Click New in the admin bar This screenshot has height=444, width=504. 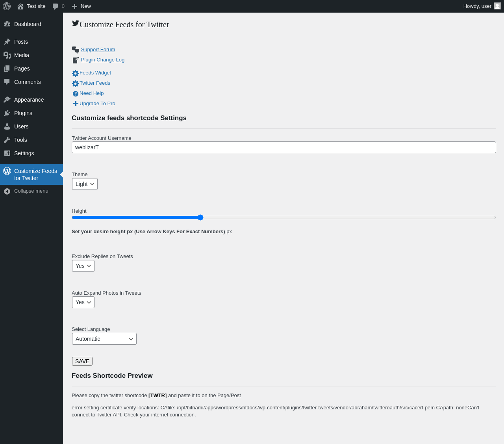coord(86,6)
